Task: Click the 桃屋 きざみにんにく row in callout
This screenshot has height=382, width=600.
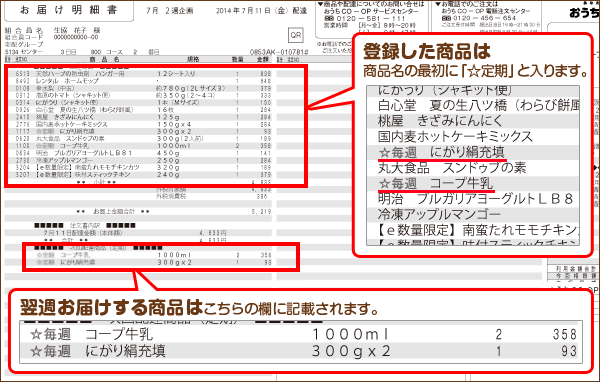Action: point(473,121)
